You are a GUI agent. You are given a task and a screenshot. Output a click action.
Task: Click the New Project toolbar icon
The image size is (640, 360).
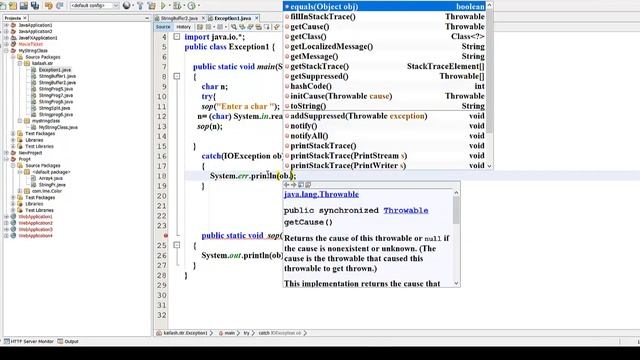tap(13, 5)
